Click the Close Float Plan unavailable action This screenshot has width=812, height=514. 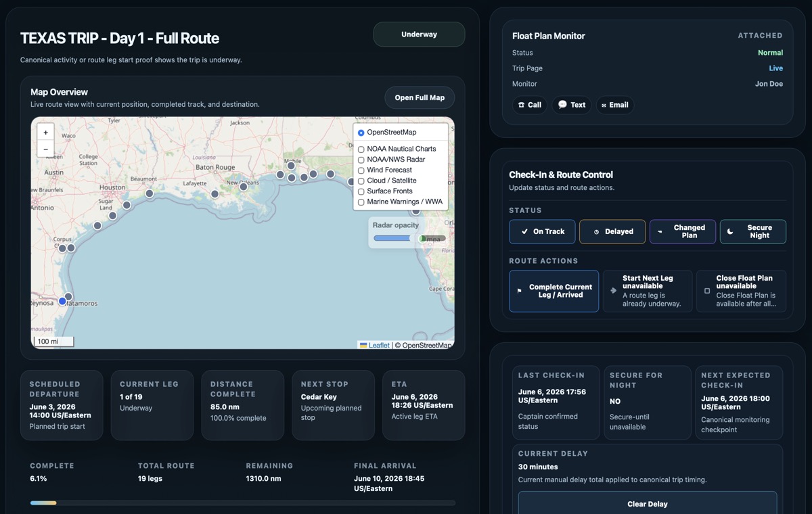(741, 291)
